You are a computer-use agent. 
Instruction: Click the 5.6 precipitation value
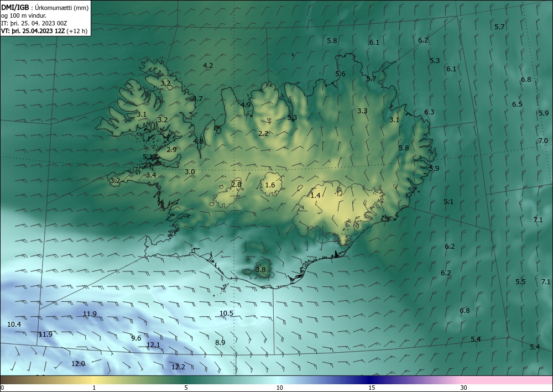click(340, 74)
